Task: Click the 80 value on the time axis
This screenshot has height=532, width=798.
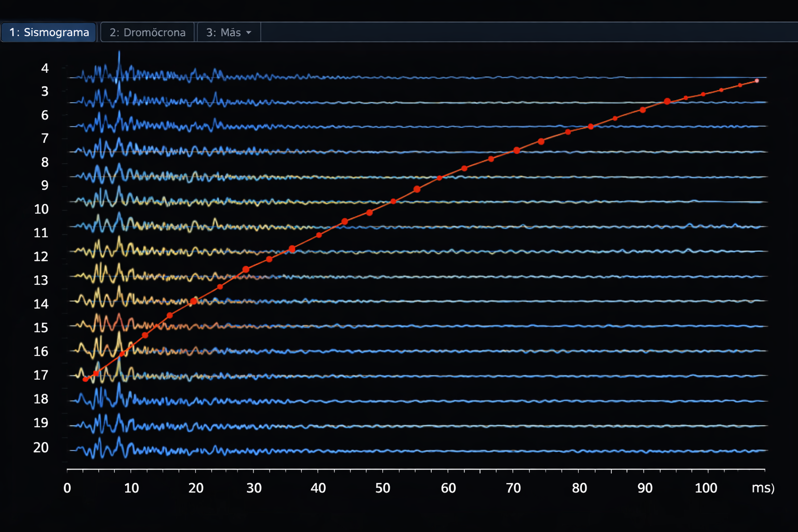Action: 579,488
